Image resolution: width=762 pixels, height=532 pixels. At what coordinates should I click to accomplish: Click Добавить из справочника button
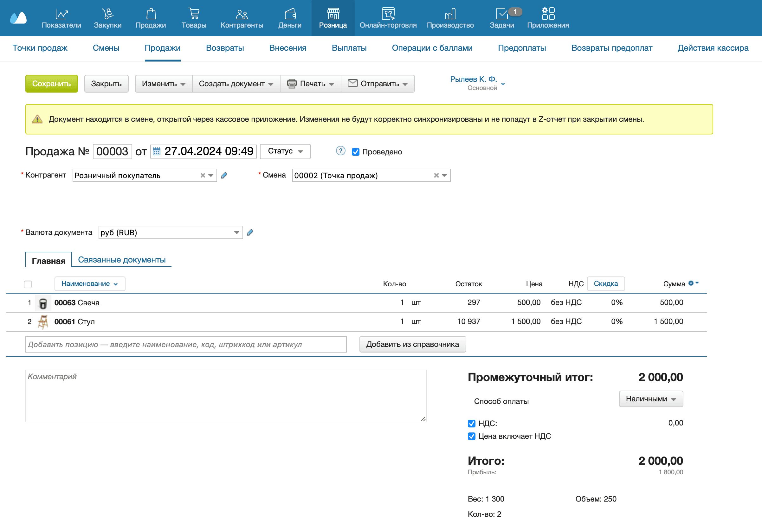[x=412, y=345]
